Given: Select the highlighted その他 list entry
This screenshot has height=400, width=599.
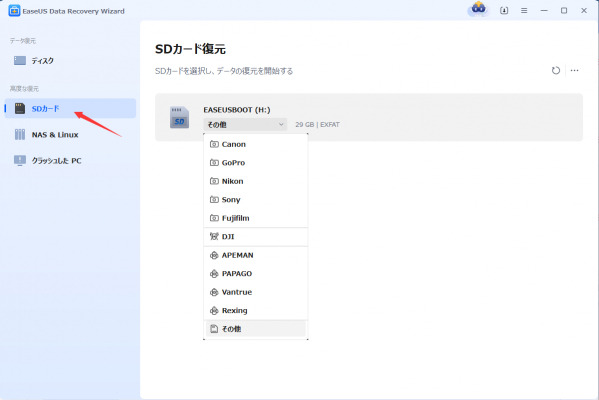Looking at the screenshot, I should 256,329.
